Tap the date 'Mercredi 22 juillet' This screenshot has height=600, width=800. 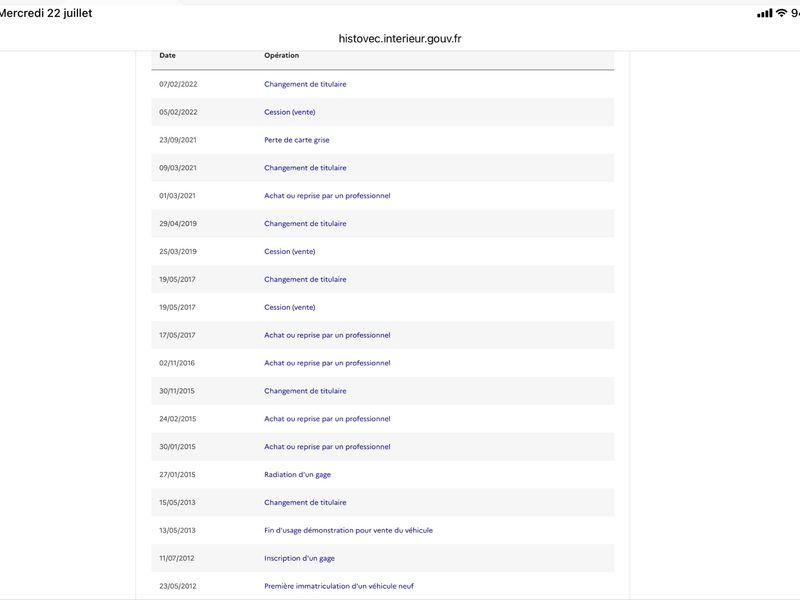pos(46,13)
